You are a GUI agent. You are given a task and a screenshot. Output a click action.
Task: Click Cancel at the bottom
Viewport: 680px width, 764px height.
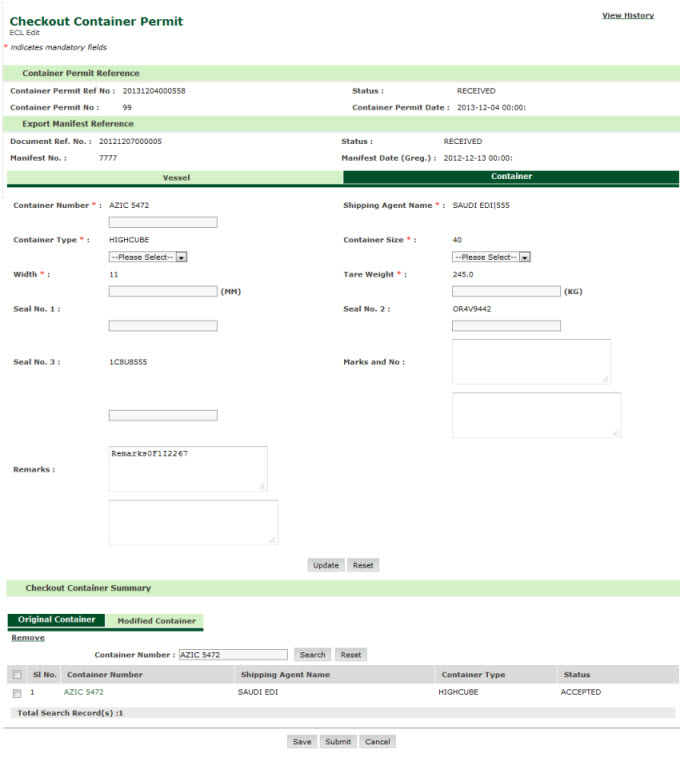tap(377, 742)
